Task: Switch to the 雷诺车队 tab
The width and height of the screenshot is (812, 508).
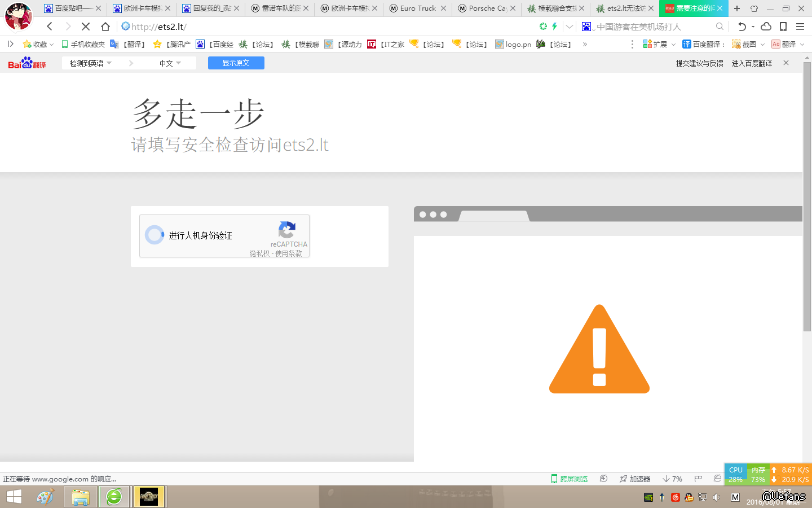Action: (x=280, y=8)
